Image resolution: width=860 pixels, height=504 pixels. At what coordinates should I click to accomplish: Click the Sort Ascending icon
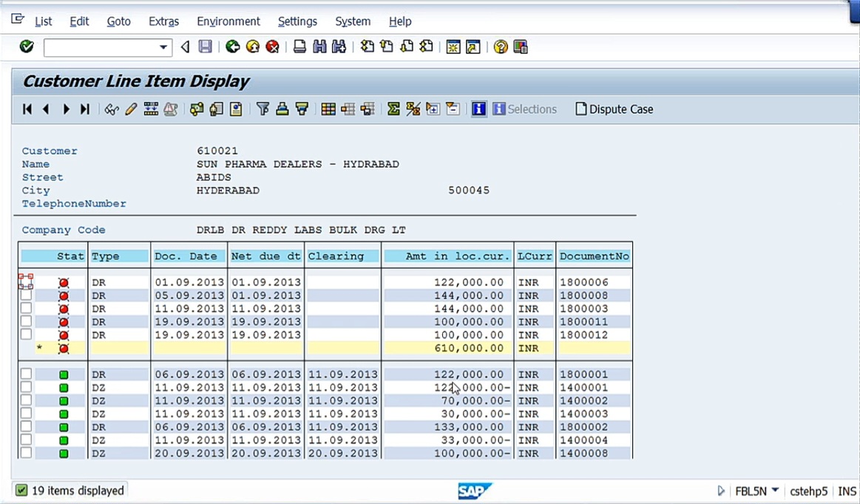(x=282, y=109)
